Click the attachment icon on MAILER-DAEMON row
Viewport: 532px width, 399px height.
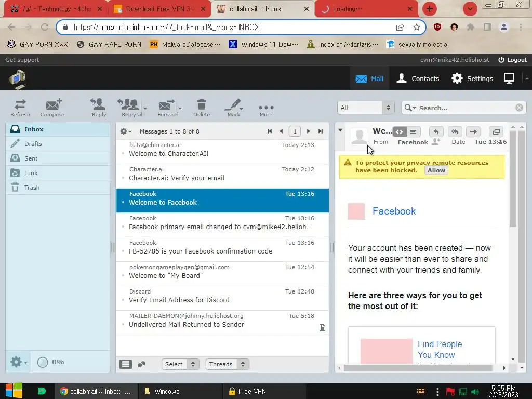322,327
